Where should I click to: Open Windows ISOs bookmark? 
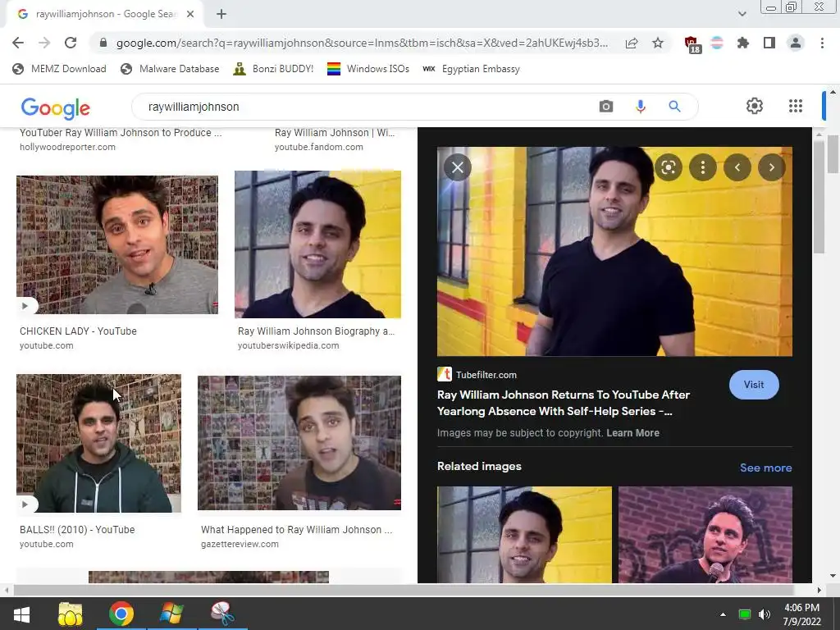click(x=368, y=69)
